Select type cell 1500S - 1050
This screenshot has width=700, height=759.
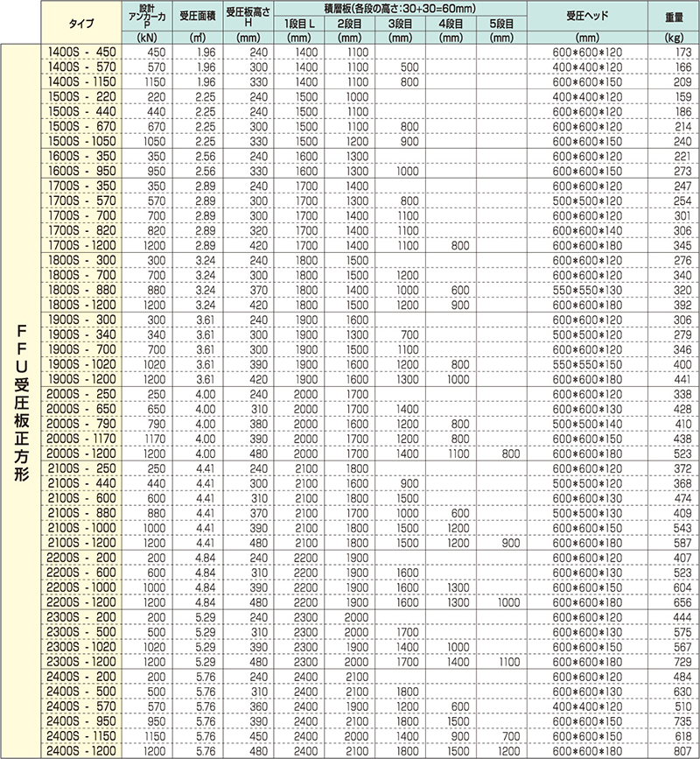click(81, 141)
